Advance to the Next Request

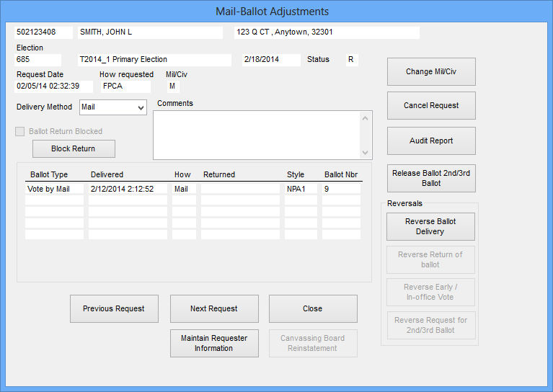pos(214,308)
